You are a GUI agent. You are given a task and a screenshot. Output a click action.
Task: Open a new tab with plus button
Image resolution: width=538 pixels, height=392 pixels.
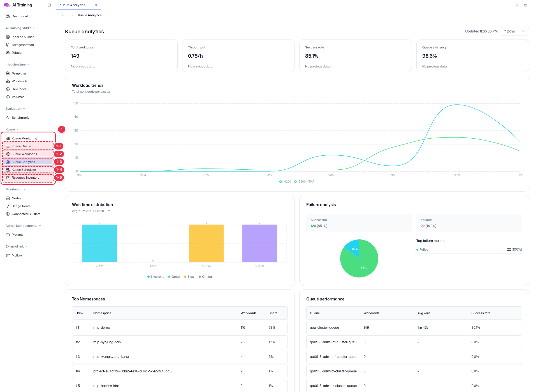[106, 5]
